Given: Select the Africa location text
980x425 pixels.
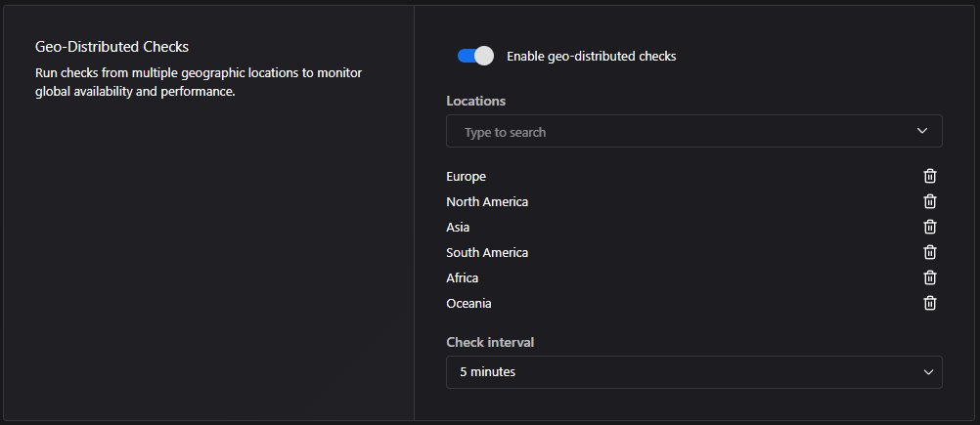Looking at the screenshot, I should click(462, 277).
